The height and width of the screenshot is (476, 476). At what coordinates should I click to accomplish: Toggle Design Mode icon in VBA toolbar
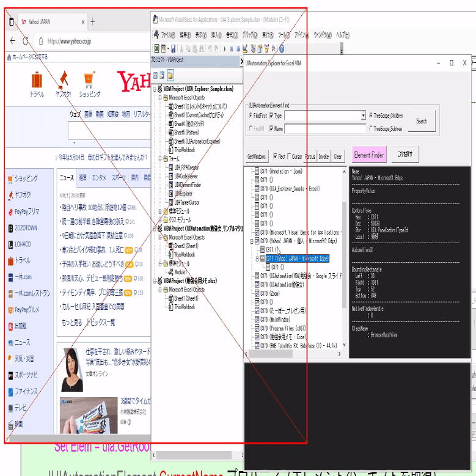(x=245, y=48)
